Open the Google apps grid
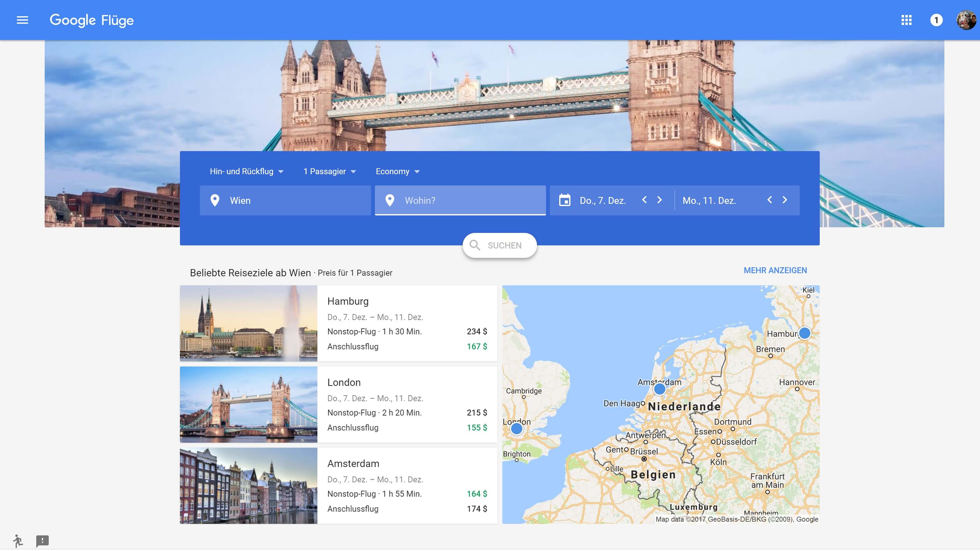Viewport: 980px width, 551px height. tap(906, 20)
